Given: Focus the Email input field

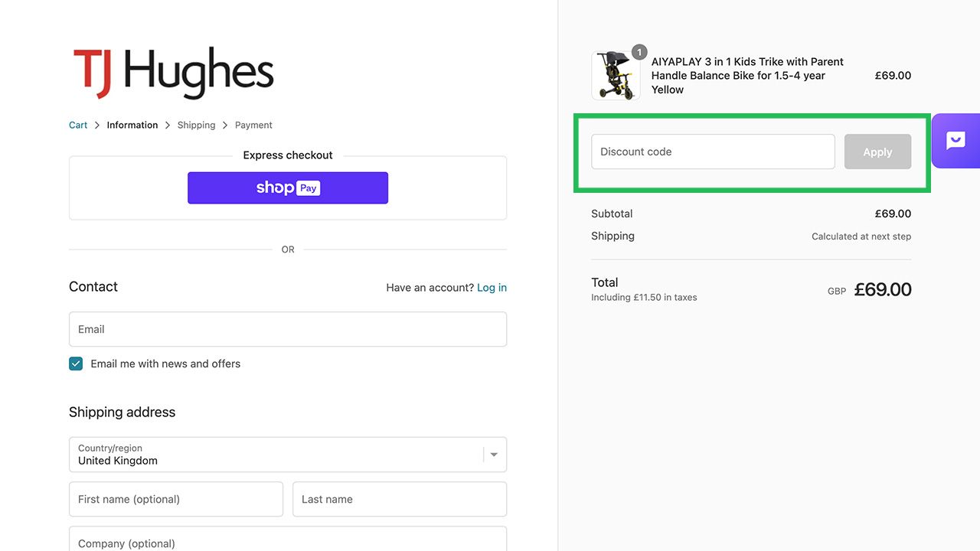Looking at the screenshot, I should coord(288,329).
